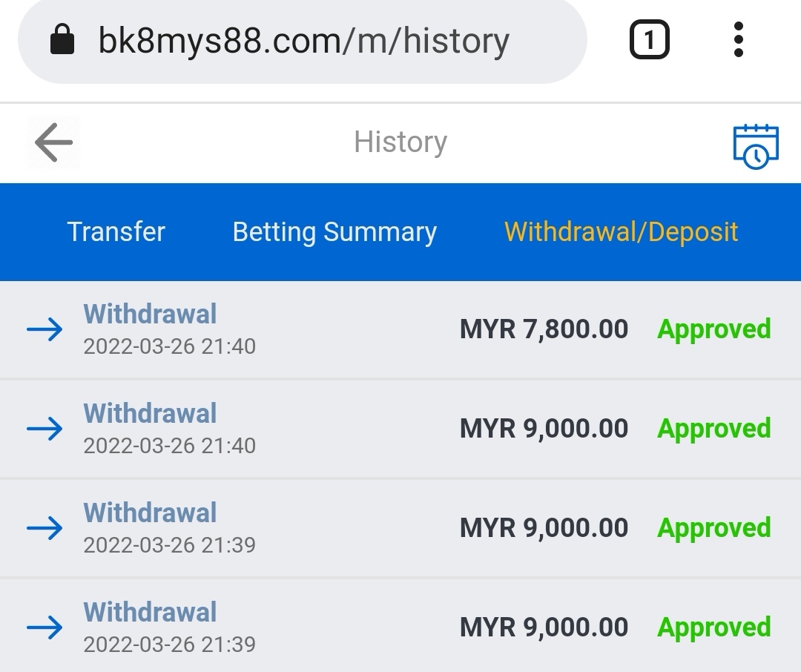Image resolution: width=801 pixels, height=672 pixels.
Task: Click arrow icon of third withdrawal row
Action: coord(44,529)
